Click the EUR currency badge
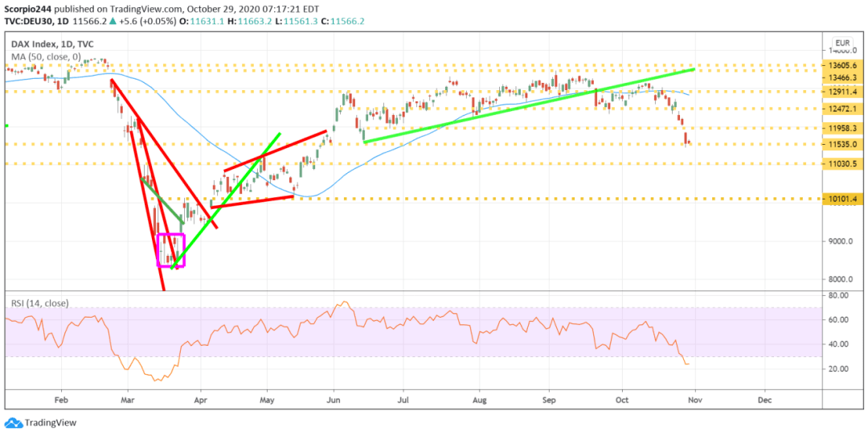The width and height of the screenshot is (868, 436). point(842,42)
